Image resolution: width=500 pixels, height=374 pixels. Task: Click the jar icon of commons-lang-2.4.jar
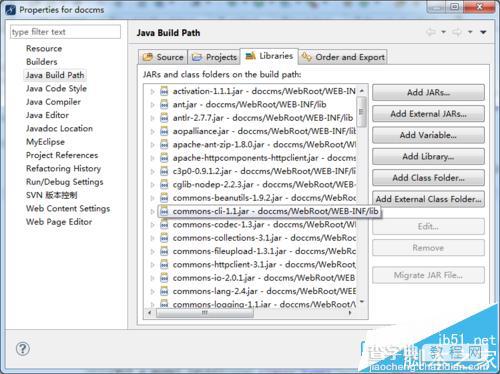click(164, 291)
